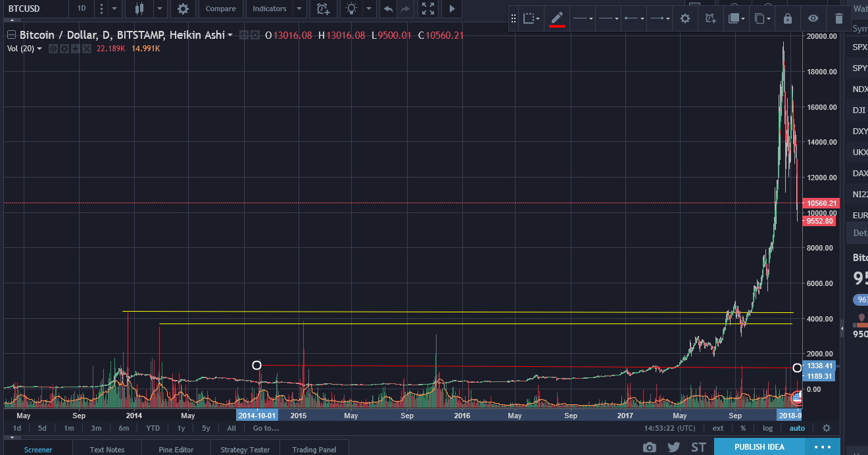This screenshot has width=868, height=455.
Task: Hide the selected drawing with eye icon
Action: [x=813, y=18]
